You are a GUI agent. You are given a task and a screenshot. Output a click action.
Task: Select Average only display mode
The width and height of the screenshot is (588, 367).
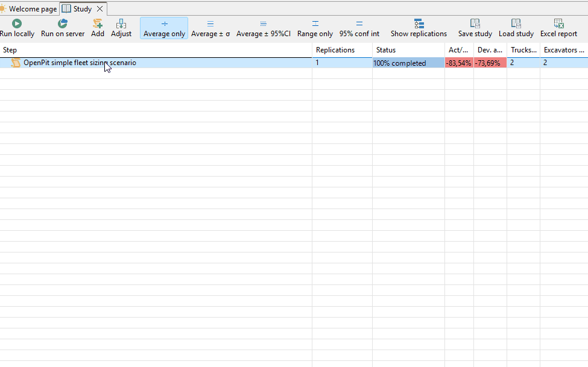164,28
